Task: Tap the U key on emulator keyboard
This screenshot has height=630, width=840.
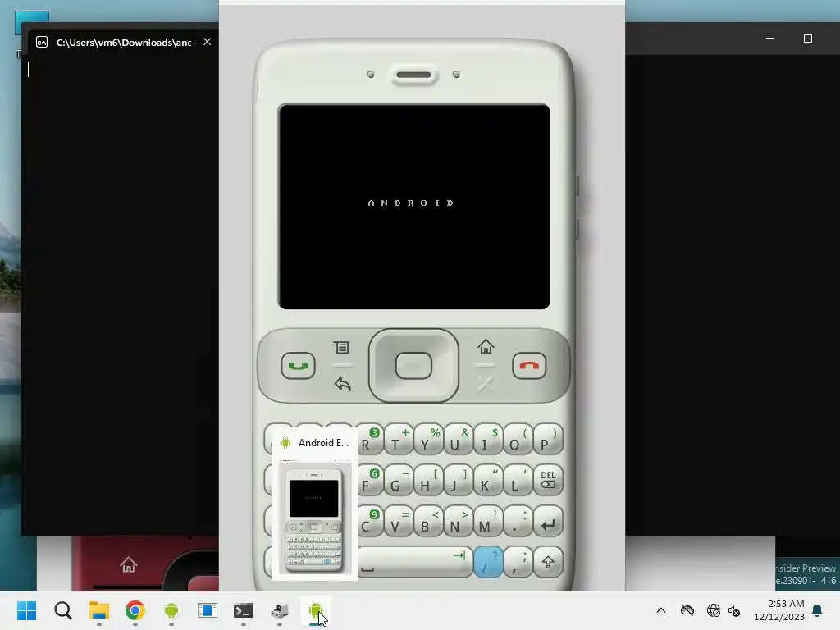Action: (458, 440)
